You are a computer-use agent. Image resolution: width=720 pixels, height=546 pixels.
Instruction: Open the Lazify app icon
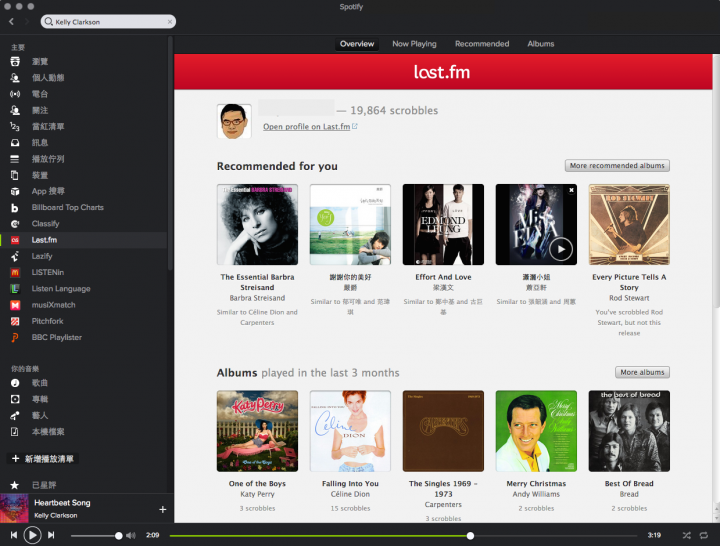[x=15, y=256]
